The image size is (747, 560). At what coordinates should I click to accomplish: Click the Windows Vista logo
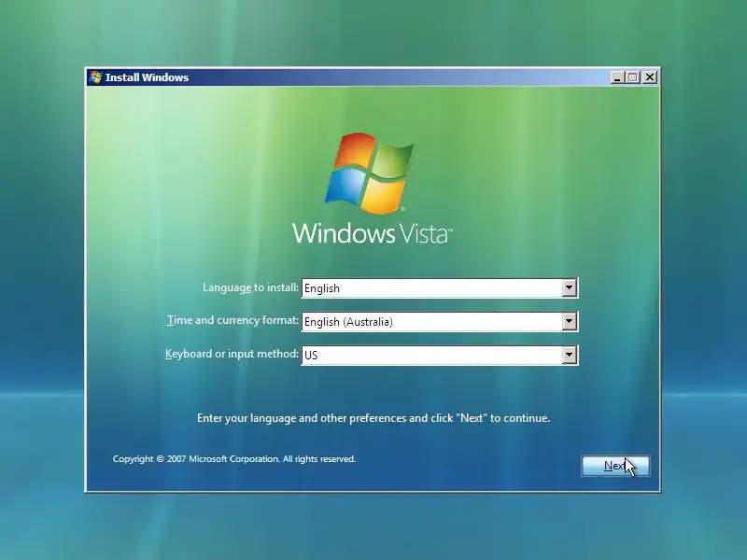point(369,173)
